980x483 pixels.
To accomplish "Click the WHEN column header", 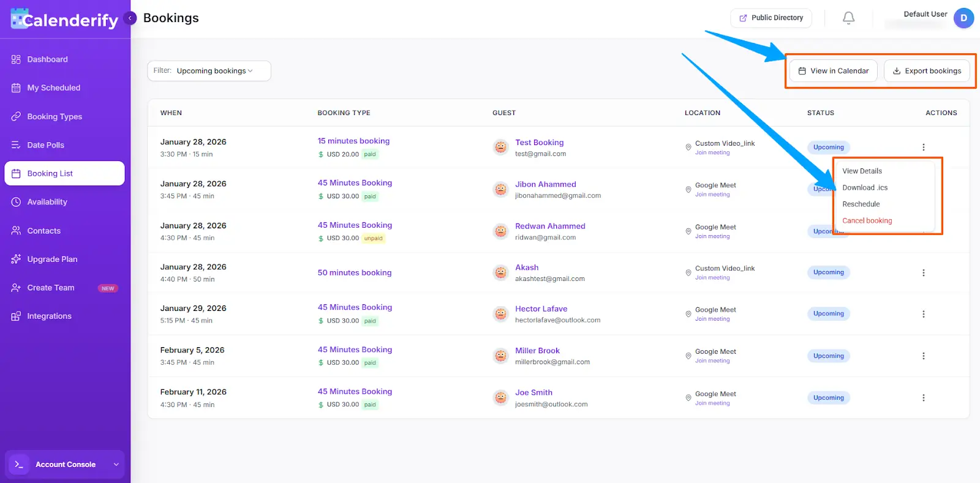I will pos(171,113).
